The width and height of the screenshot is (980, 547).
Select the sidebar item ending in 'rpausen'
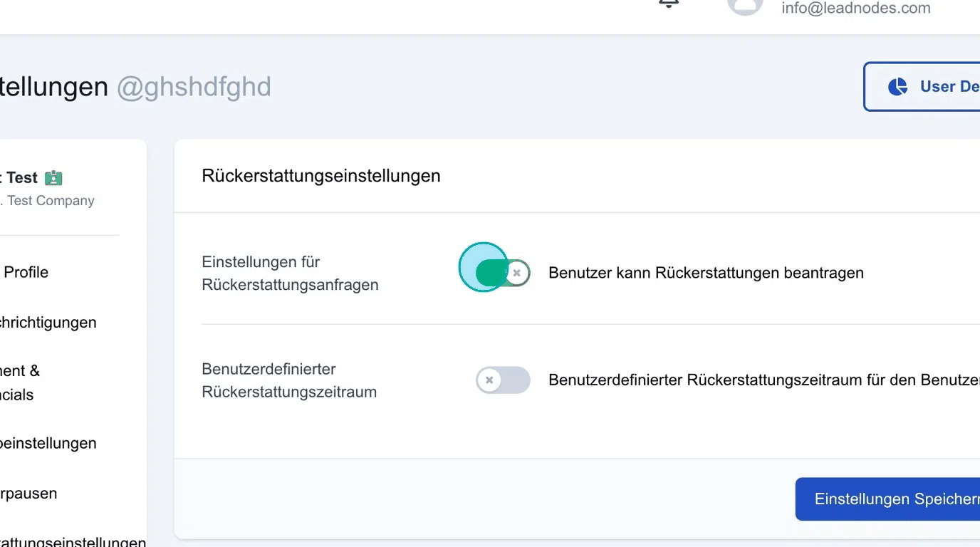point(28,493)
